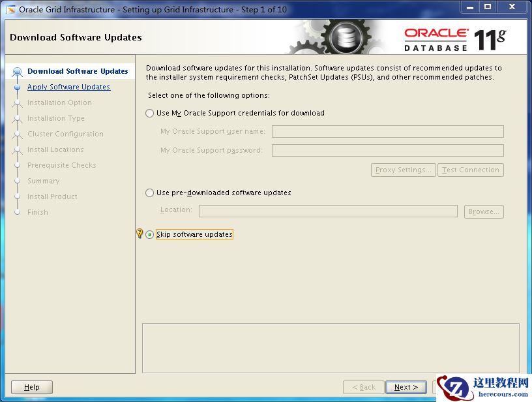The image size is (532, 402).
Task: Click Installation Option step in sidebar
Action: [59, 102]
